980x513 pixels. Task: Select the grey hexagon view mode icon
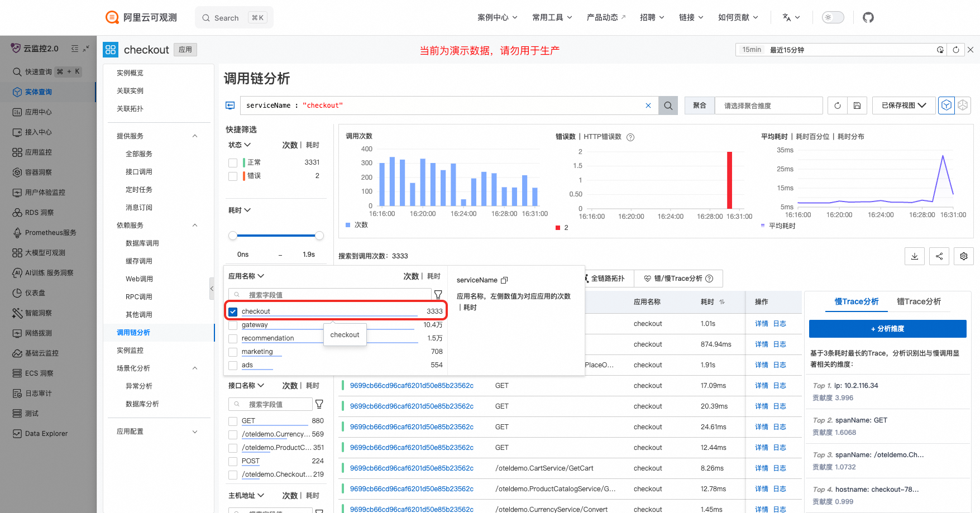point(963,105)
